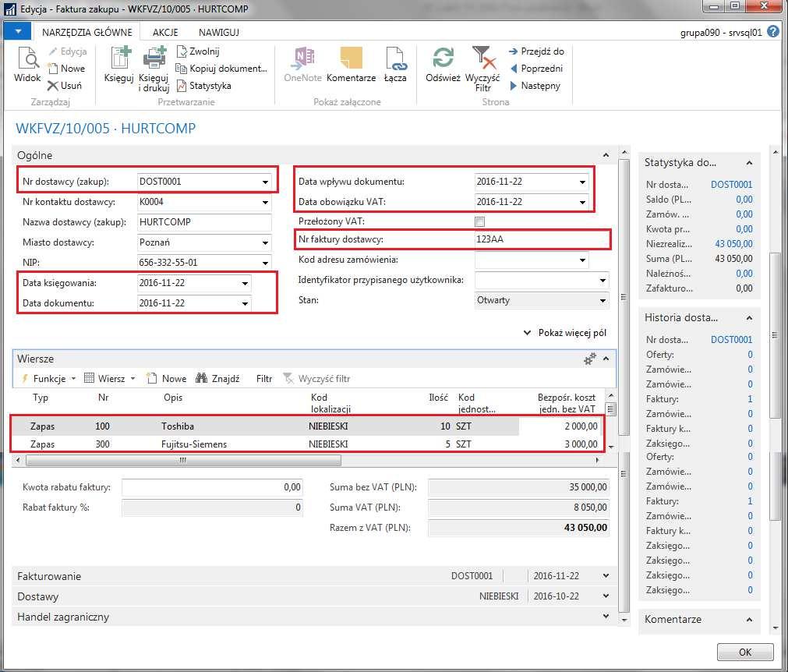Viewport: 788px width, 672px height.
Task: Select the Toshiba line row
Action: click(306, 426)
